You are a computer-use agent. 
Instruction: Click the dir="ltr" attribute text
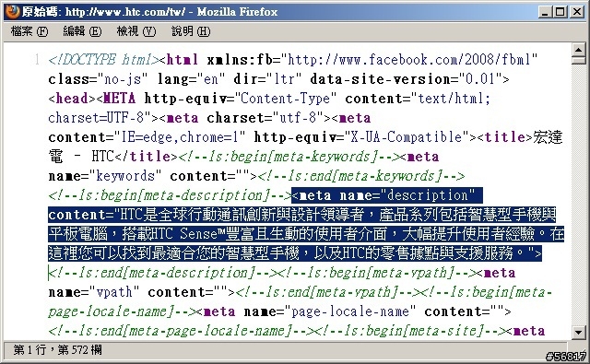tap(267, 79)
